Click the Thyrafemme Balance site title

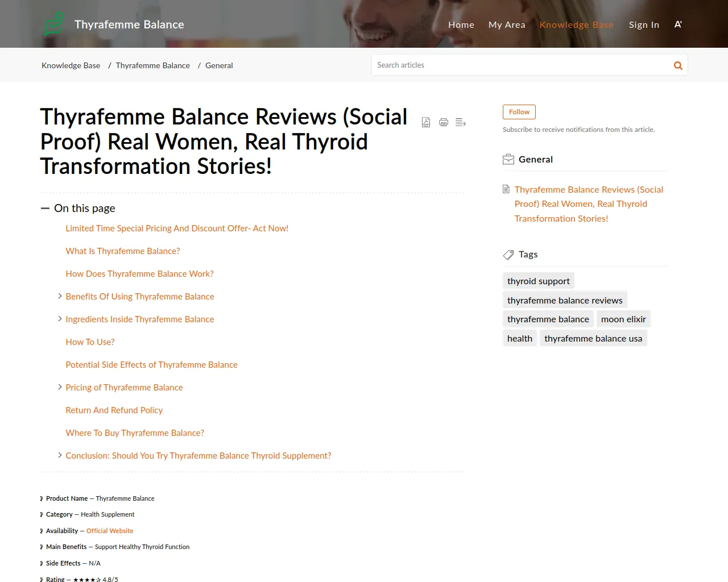coord(129,24)
